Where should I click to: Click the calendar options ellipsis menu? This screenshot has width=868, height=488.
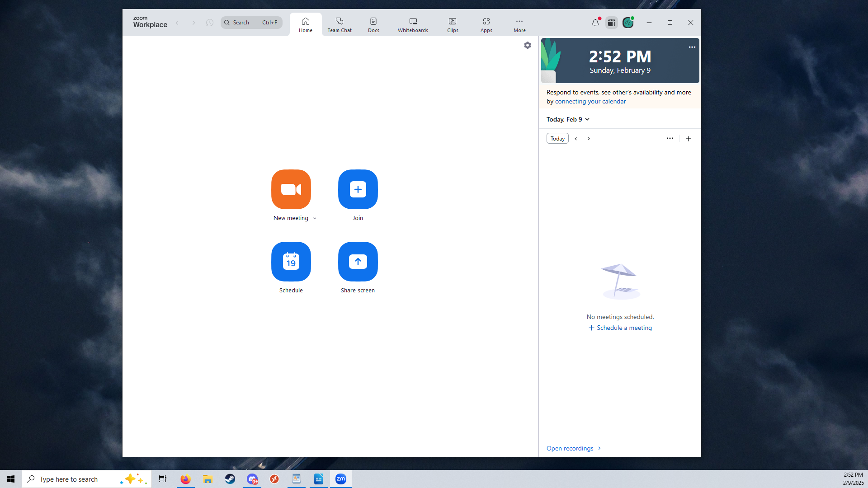pos(670,138)
